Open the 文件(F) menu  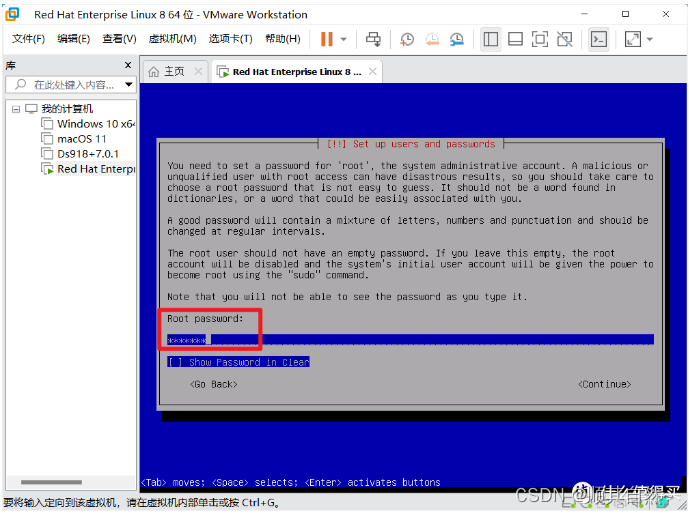28,39
